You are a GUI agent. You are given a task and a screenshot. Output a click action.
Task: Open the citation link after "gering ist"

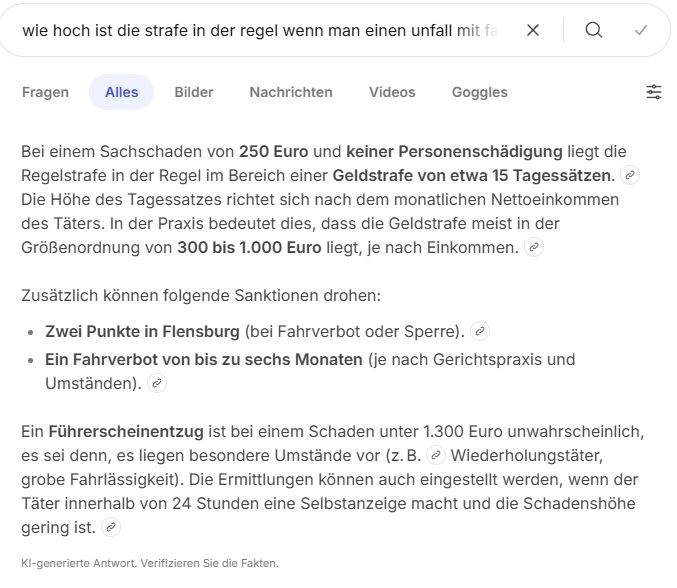coord(111,527)
